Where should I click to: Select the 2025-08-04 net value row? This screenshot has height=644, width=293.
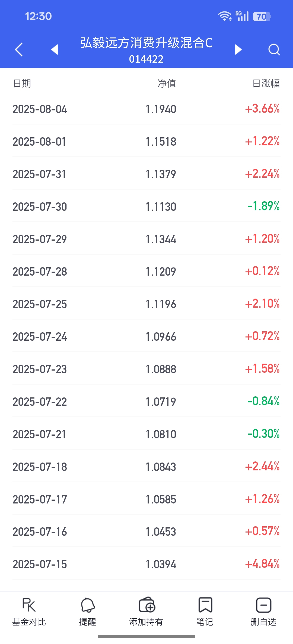(146, 109)
